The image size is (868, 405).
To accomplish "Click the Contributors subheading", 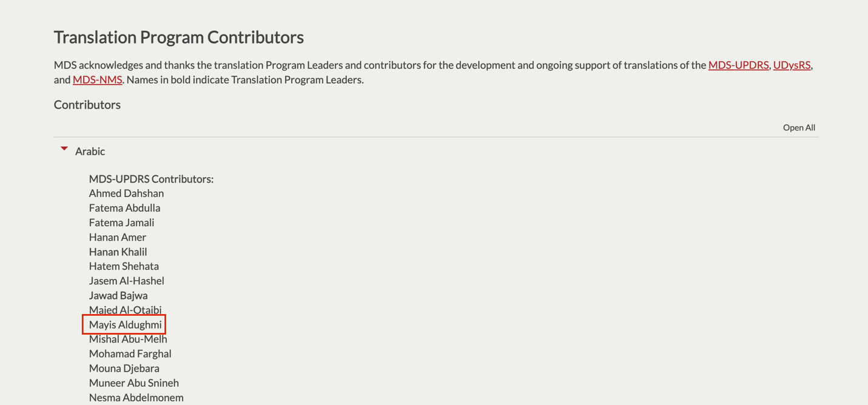I will (87, 105).
